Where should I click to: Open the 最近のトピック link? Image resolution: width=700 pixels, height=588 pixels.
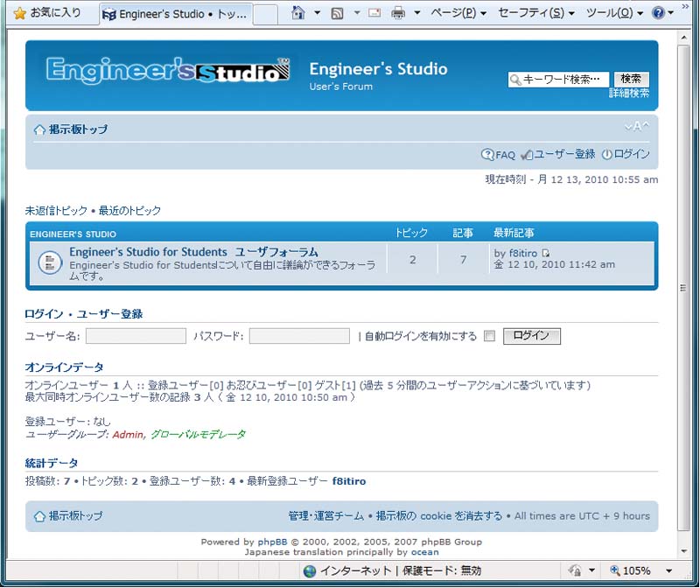coord(129,211)
